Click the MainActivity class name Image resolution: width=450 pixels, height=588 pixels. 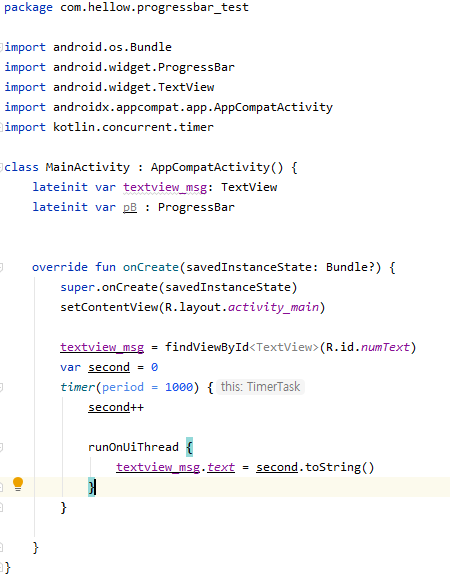click(x=88, y=167)
